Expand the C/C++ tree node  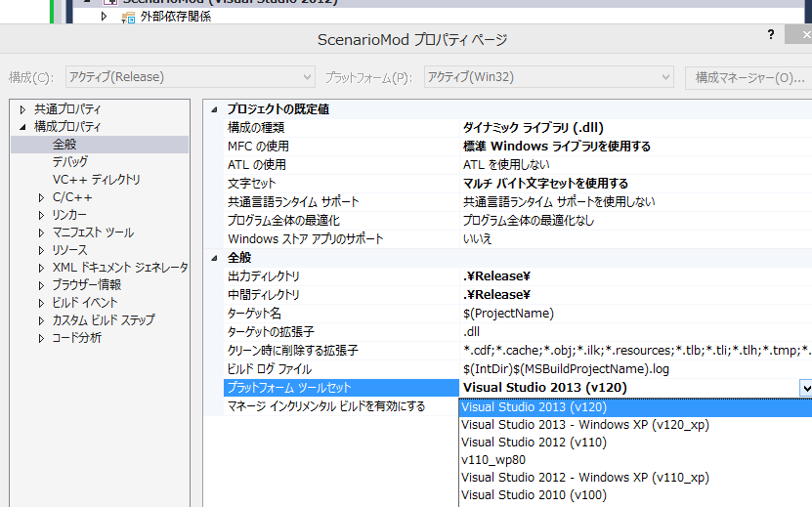click(x=41, y=197)
